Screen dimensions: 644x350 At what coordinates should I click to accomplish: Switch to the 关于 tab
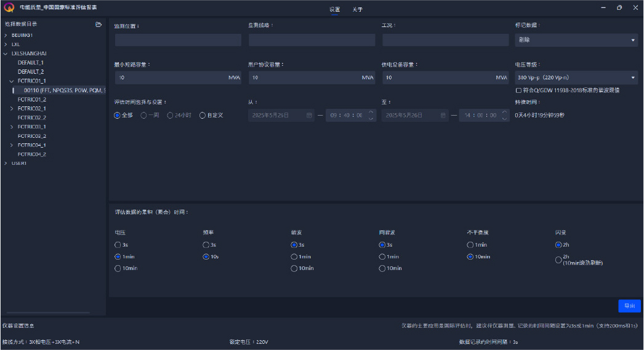(x=358, y=9)
